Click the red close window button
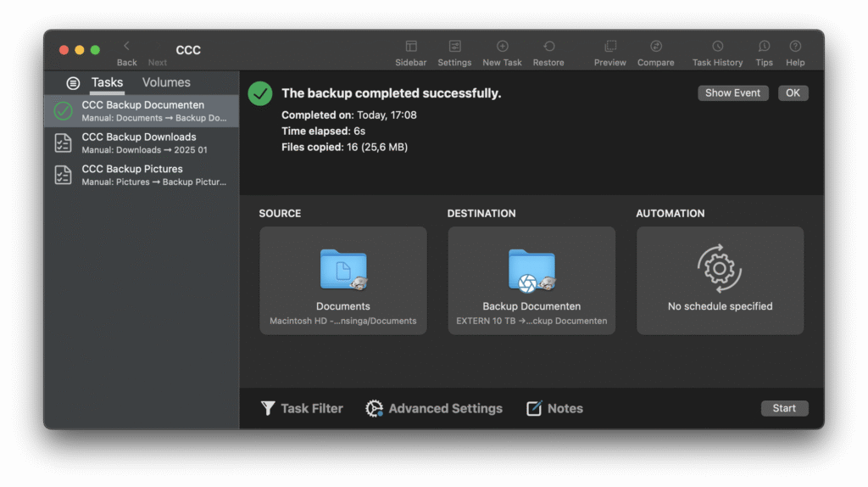Viewport: 868px width, 487px height. point(64,50)
